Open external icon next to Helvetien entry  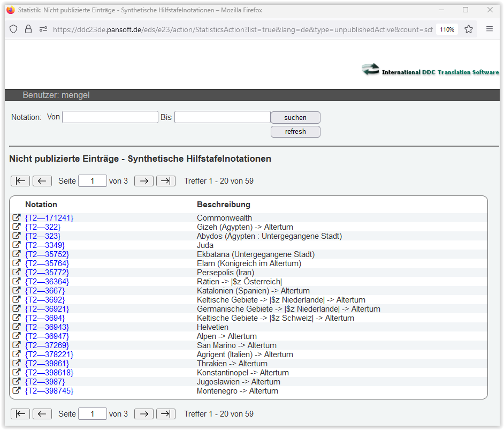[17, 327]
